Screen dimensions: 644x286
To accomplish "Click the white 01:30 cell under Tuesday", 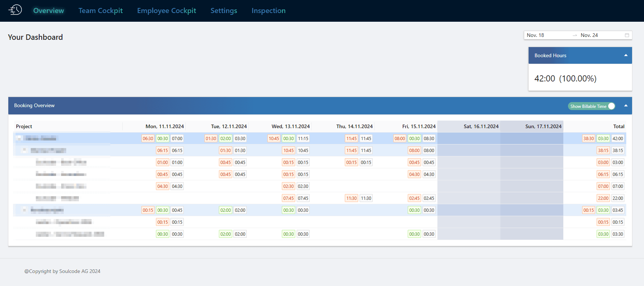I will [240, 150].
